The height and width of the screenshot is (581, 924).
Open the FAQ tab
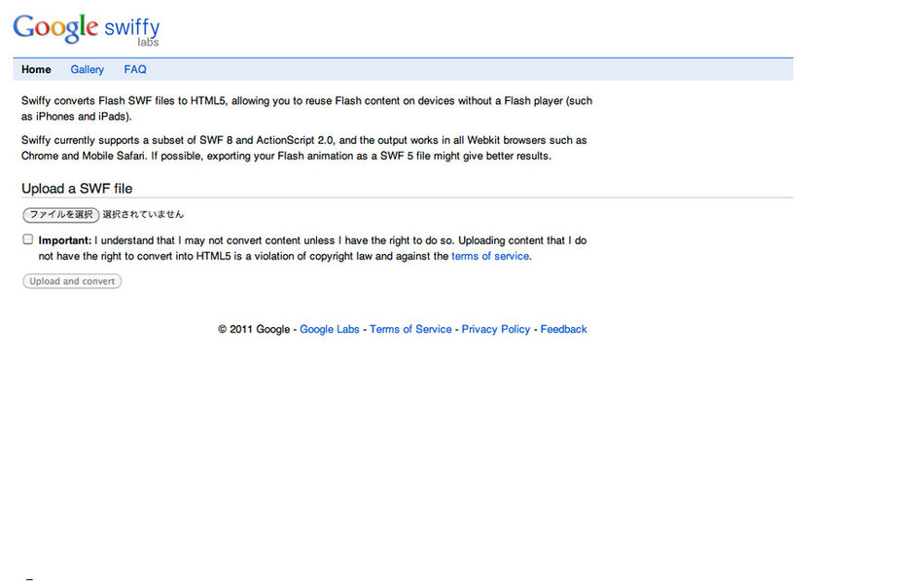(x=135, y=70)
